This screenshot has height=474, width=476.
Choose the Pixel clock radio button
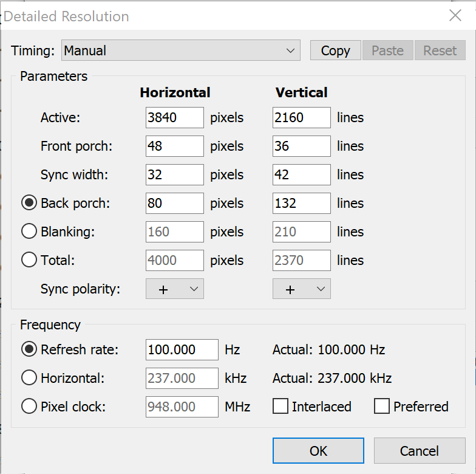pos(29,407)
